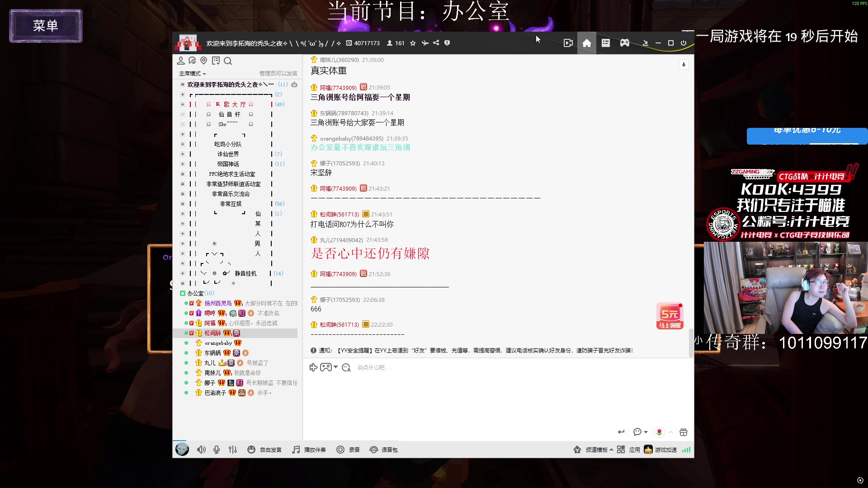868x488 pixels.
Task: Expand the 吃鸡小分队 sub-channel
Action: (183, 144)
